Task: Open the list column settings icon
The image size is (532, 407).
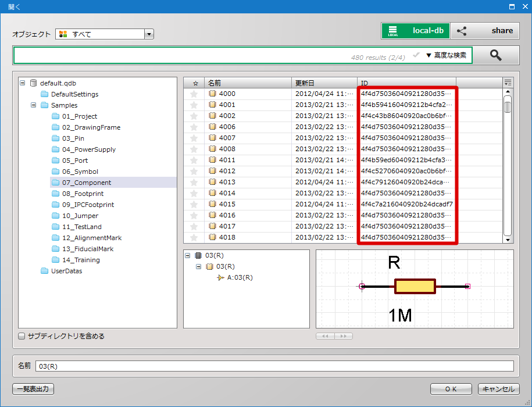Action: [508, 83]
